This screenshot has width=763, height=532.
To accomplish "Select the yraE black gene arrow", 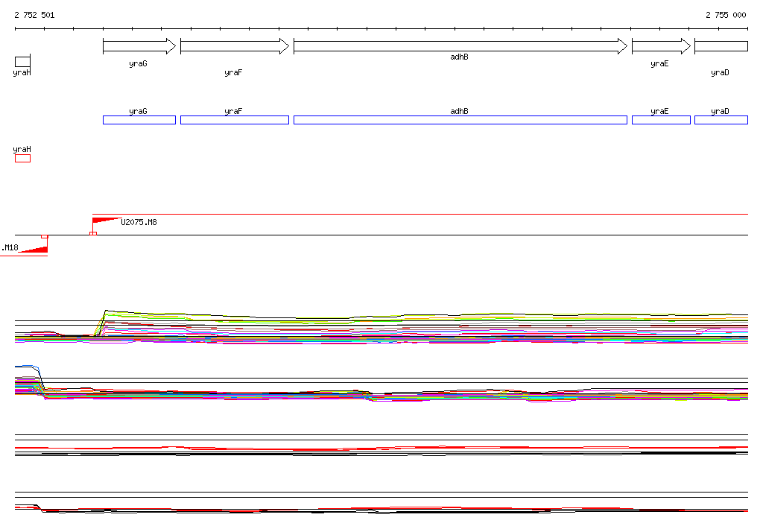I will (660, 46).
